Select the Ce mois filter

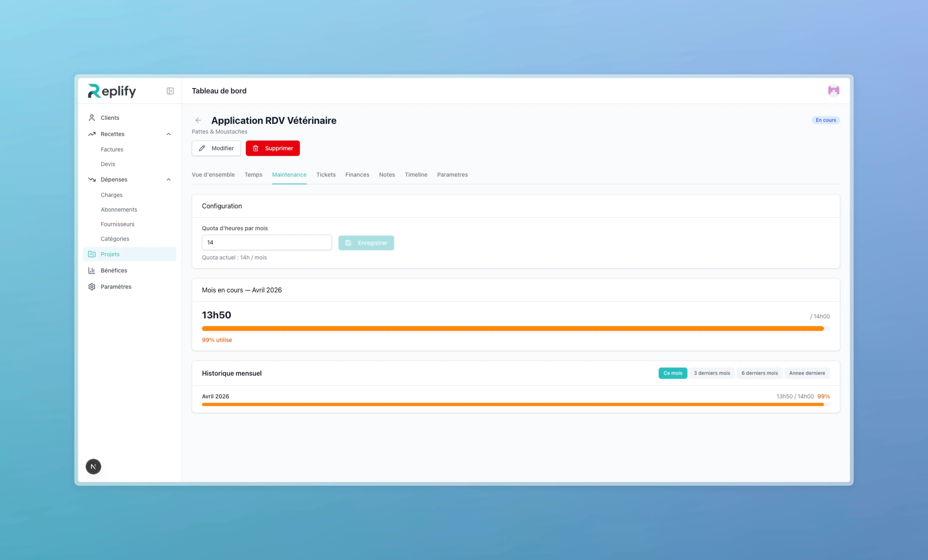click(x=673, y=373)
